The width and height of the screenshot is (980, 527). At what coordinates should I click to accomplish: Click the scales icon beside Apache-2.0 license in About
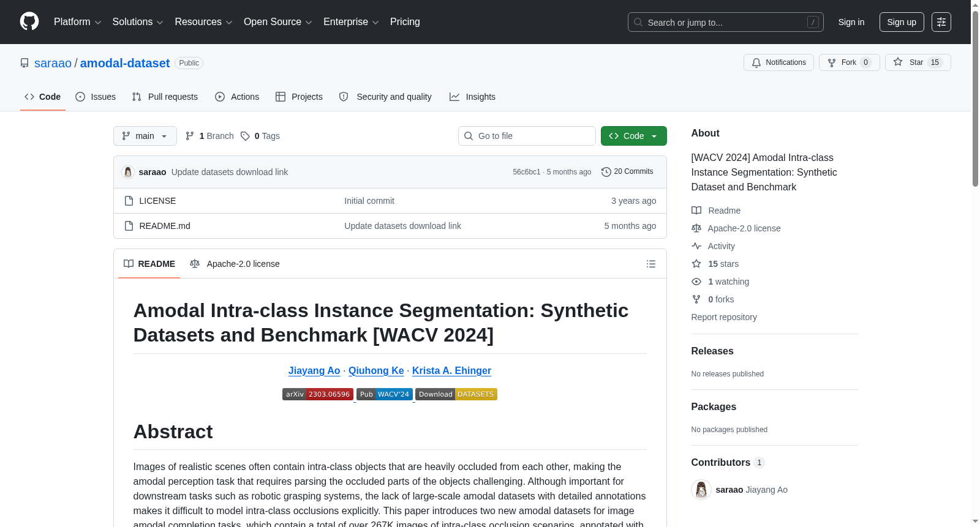(696, 228)
